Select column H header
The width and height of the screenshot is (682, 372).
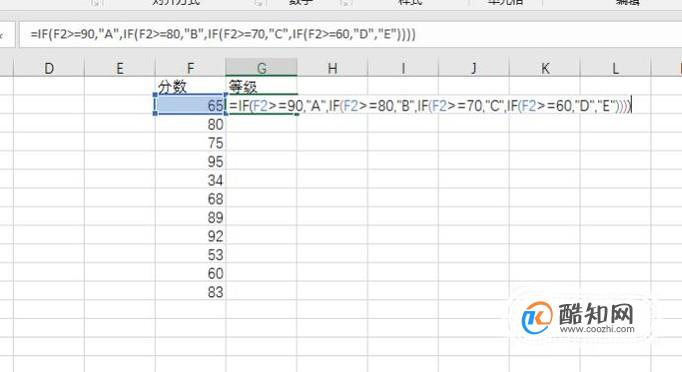(x=332, y=68)
